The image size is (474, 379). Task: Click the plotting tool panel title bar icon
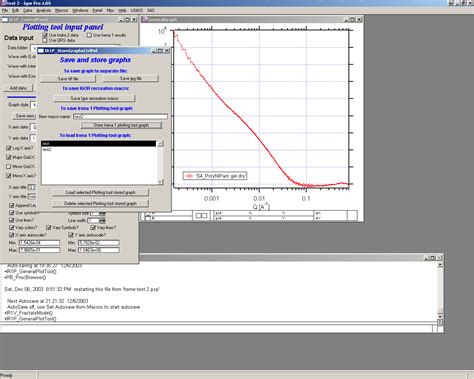[5, 20]
